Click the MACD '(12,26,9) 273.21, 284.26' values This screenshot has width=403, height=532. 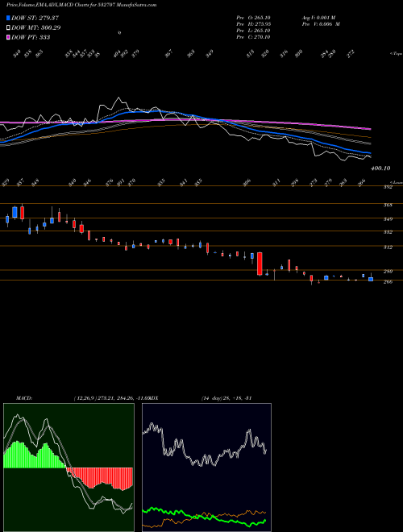104,397
